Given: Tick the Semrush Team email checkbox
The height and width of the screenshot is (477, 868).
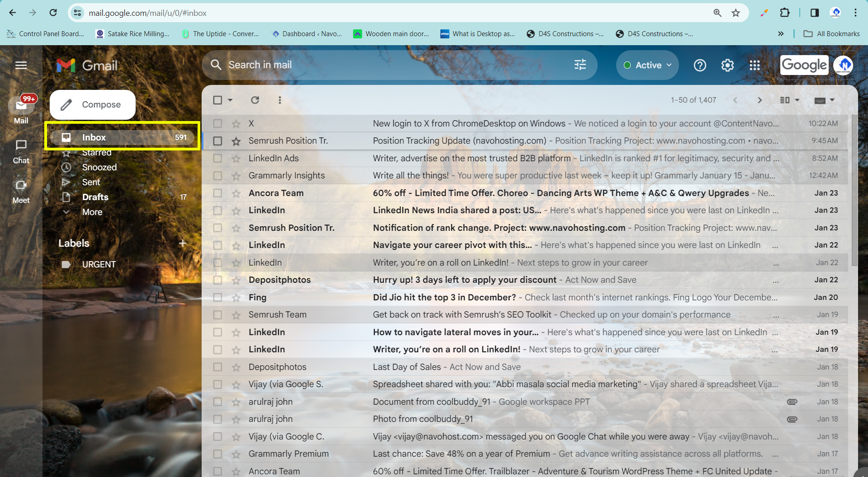Looking at the screenshot, I should [217, 315].
